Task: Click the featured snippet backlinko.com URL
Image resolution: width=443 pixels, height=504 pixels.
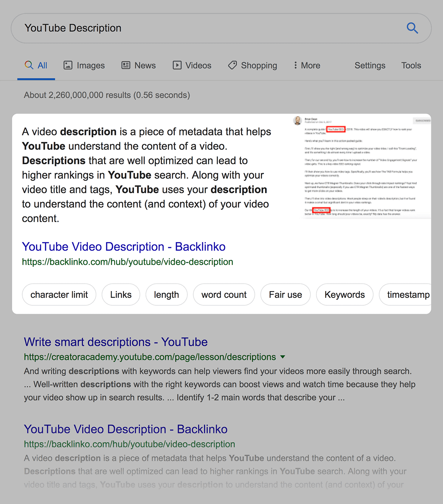Action: pyautogui.click(x=127, y=262)
